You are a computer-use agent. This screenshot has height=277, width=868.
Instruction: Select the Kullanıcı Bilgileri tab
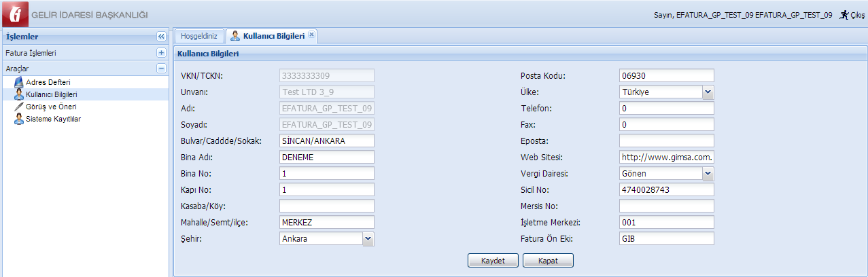[273, 36]
